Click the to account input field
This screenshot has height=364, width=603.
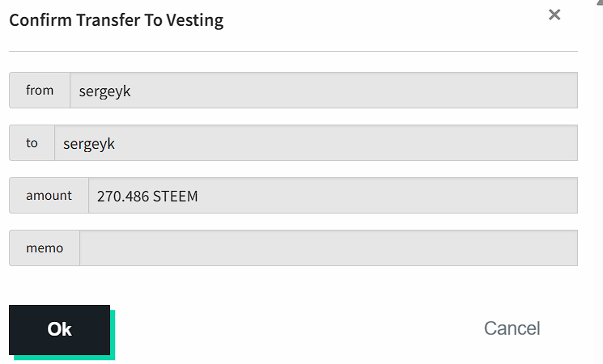pos(316,143)
